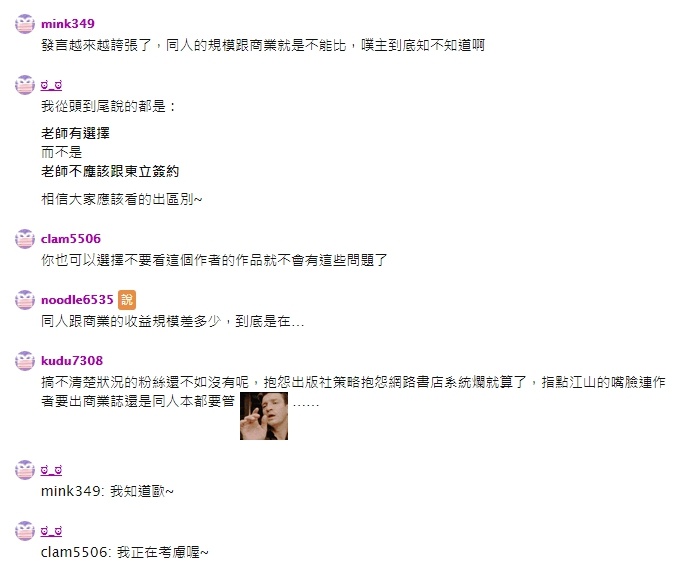The image size is (684, 569).
Task: Open the man gesturing image thumbnail
Action: pos(264,416)
